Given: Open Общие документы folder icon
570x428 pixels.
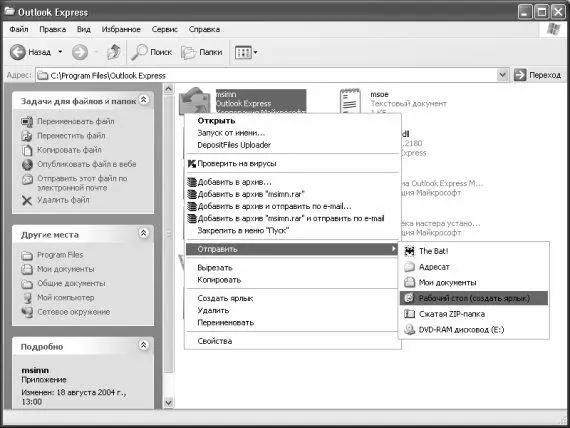Looking at the screenshot, I should coord(27,284).
